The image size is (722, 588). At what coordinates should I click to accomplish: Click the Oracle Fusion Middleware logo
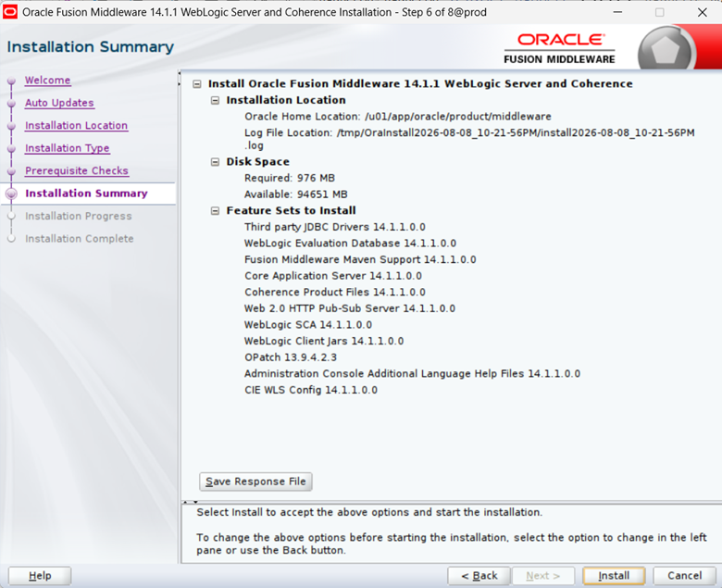pos(559,49)
